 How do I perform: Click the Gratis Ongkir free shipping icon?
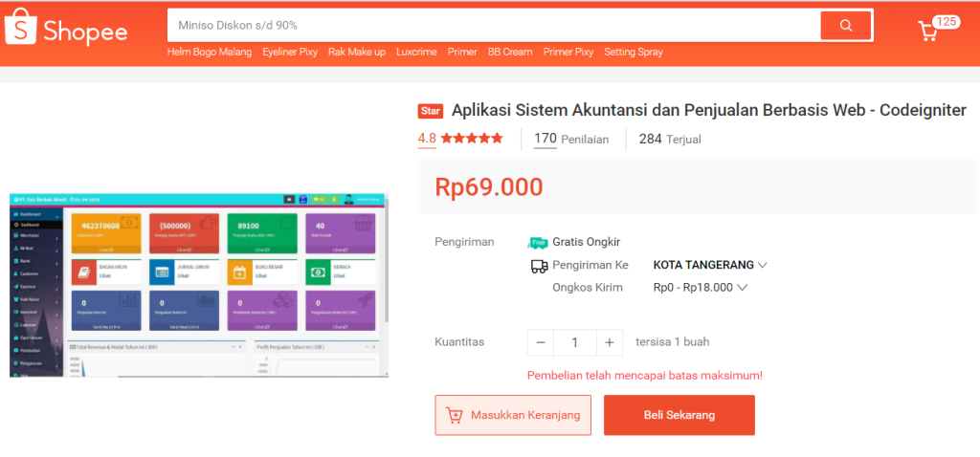click(538, 242)
